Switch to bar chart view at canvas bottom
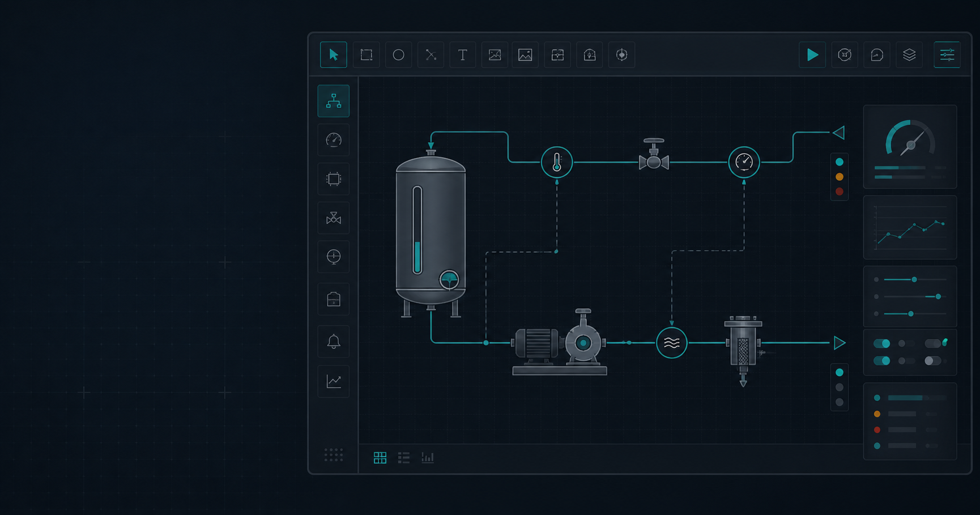Image resolution: width=980 pixels, height=515 pixels. pyautogui.click(x=428, y=458)
